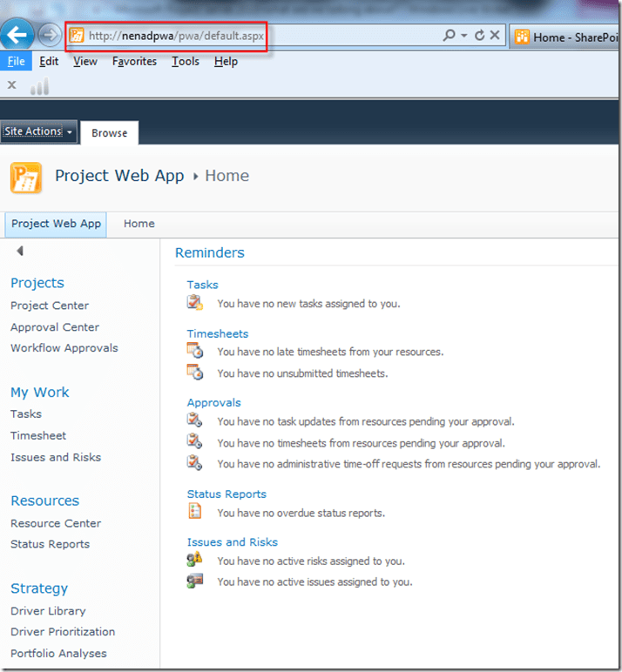Click the Tasks reminder icon
This screenshot has width=622, height=672.
click(x=195, y=303)
